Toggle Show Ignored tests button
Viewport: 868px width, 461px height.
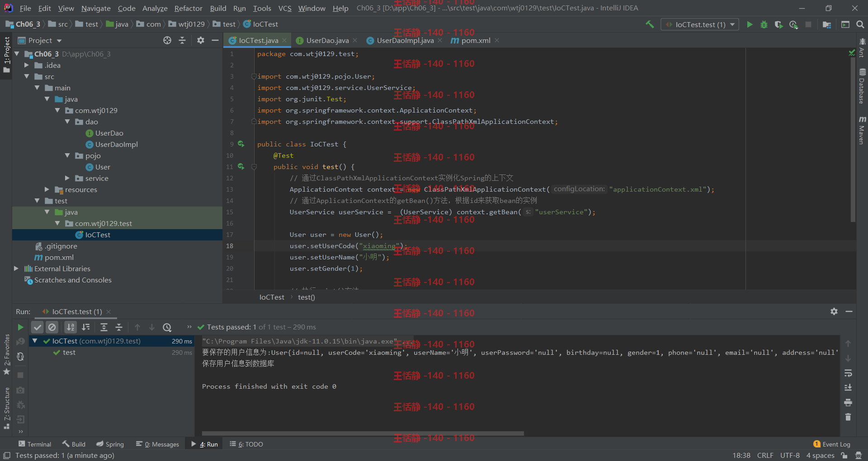point(52,327)
